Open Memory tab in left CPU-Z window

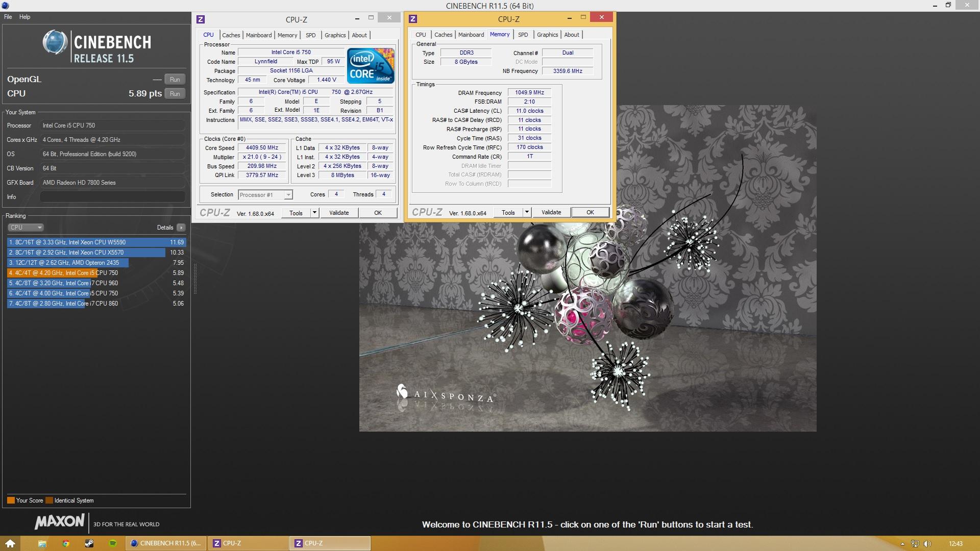(x=287, y=35)
